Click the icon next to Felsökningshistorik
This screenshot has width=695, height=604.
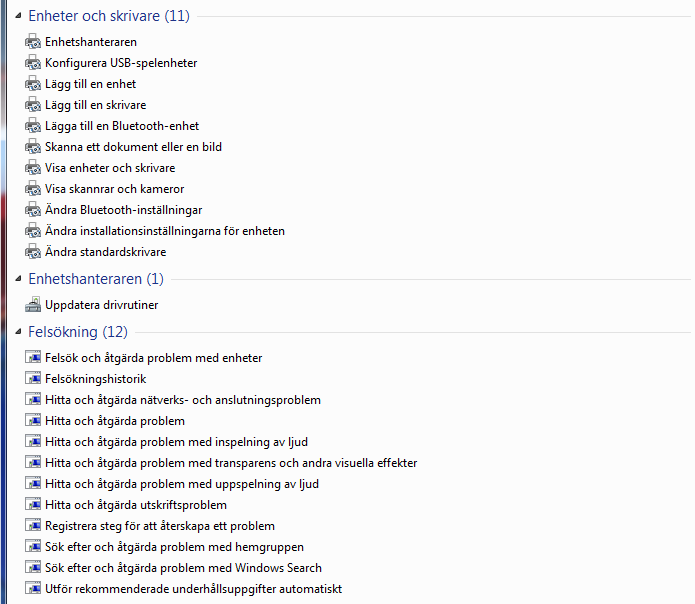(33, 379)
